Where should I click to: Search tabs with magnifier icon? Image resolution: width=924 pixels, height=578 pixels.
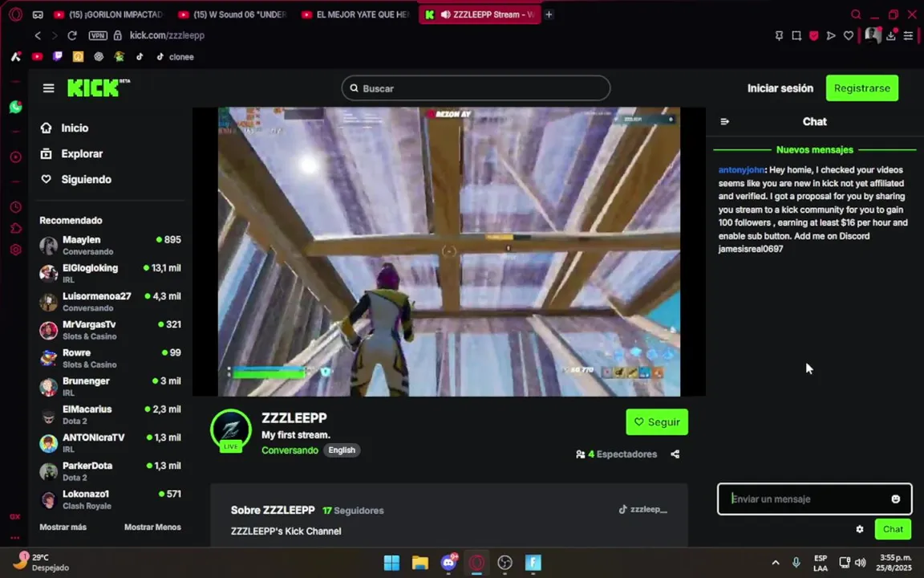tap(856, 14)
